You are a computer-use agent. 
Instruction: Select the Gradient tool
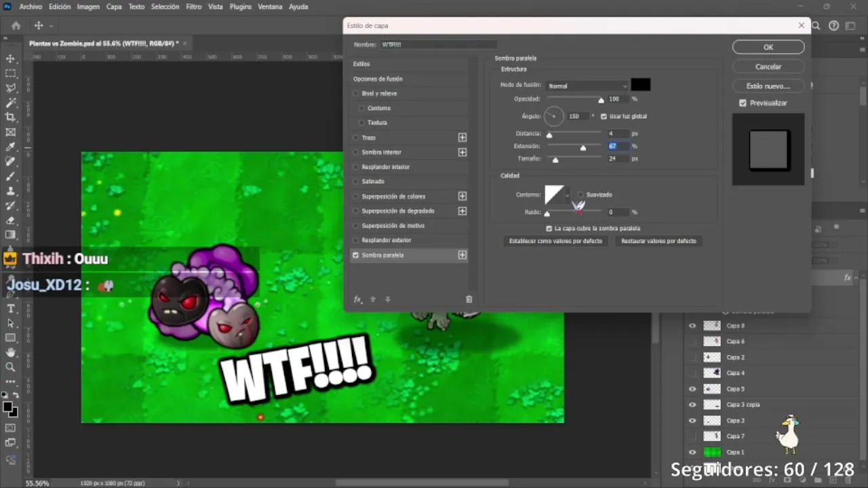pos(11,235)
